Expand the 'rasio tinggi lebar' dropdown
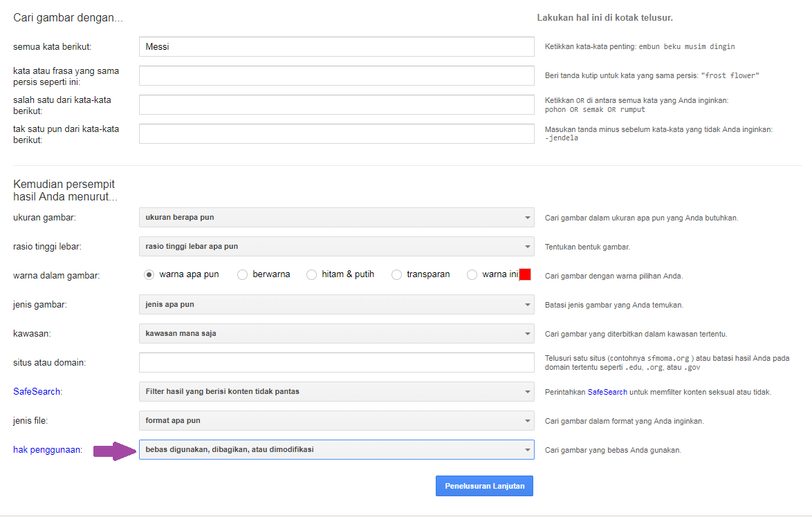 pos(336,246)
